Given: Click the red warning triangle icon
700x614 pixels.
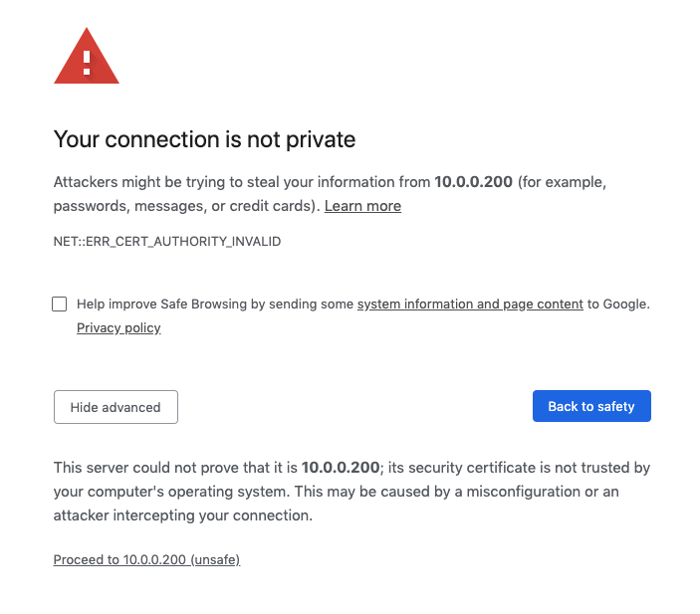Looking at the screenshot, I should pyautogui.click(x=87, y=56).
